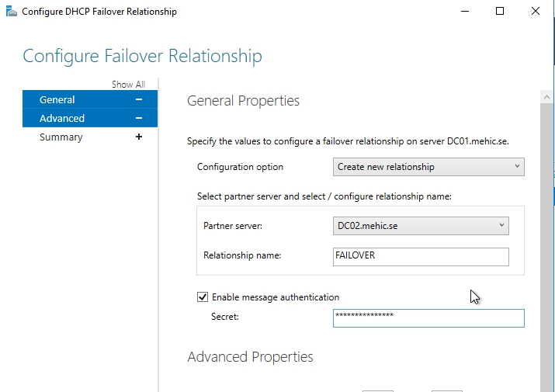Click the Show All link

128,85
